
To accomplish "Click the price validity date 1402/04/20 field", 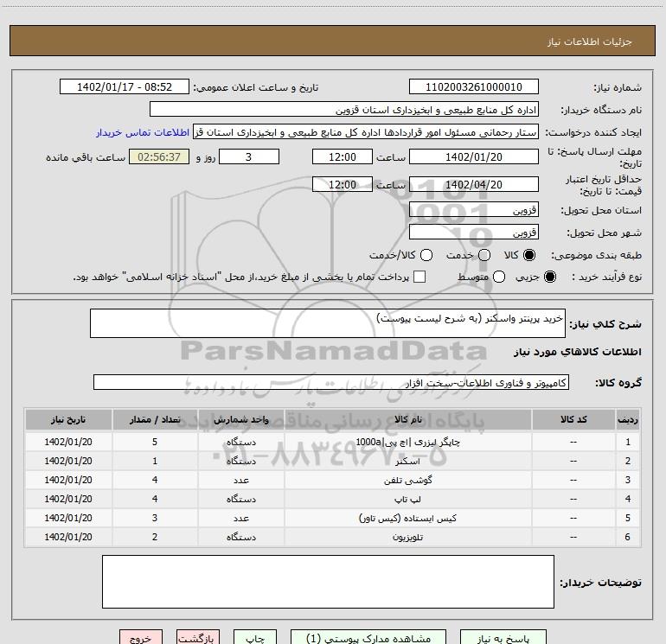I will (474, 184).
